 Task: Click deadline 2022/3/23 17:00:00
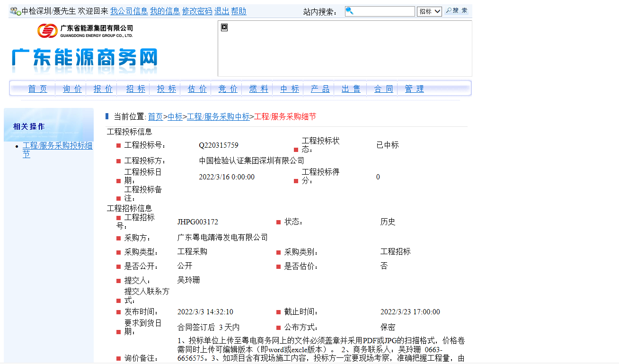tap(410, 312)
